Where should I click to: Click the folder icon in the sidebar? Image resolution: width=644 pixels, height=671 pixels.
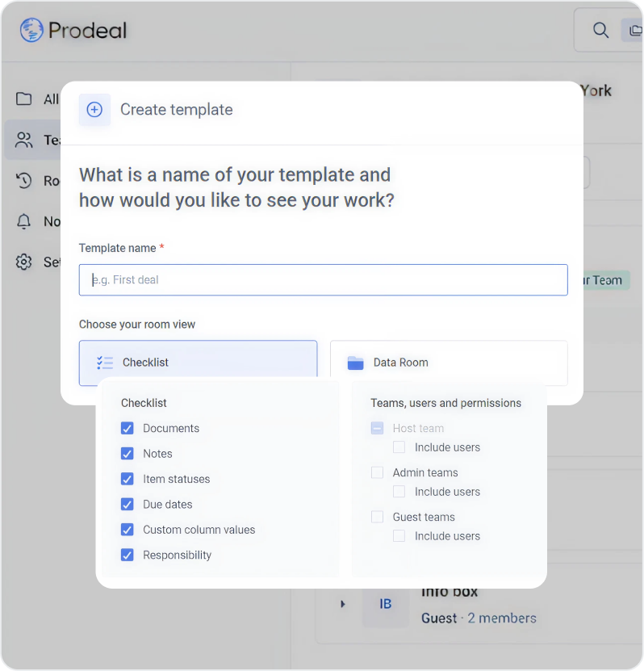24,99
